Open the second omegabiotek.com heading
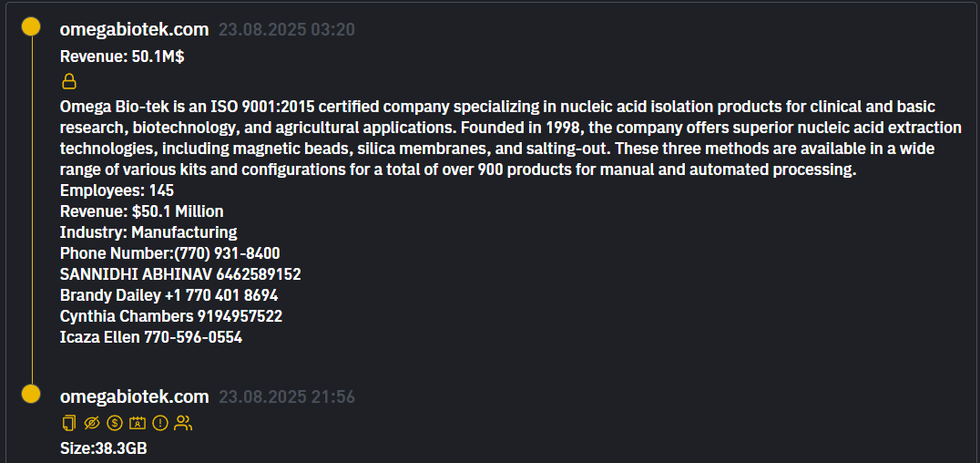The image size is (980, 463). tap(134, 396)
